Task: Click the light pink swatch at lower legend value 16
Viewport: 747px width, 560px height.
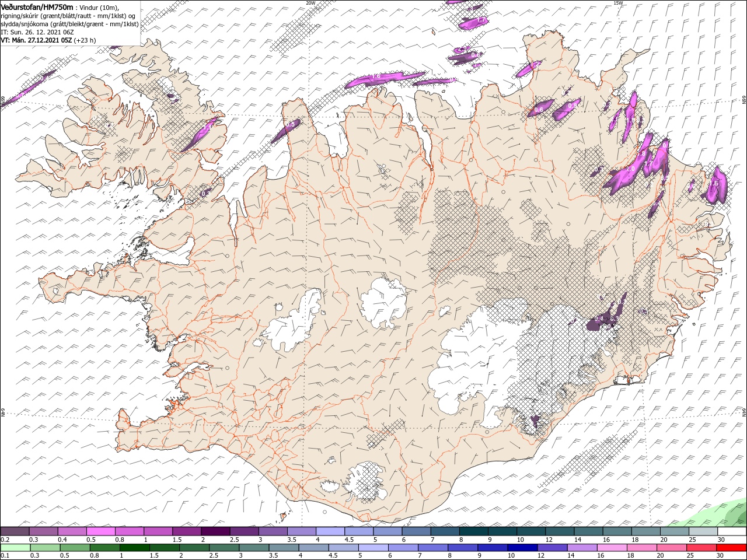Action: click(613, 548)
